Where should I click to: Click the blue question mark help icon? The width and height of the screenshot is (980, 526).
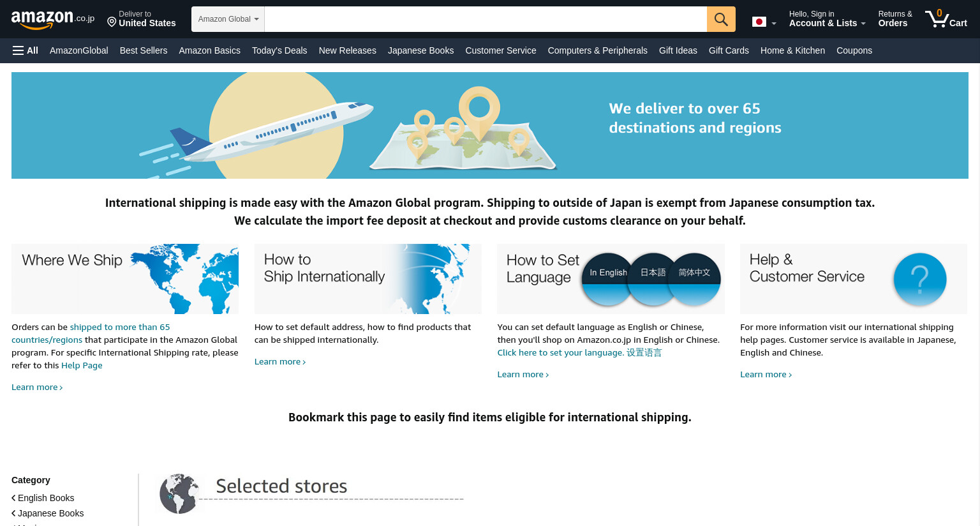pyautogui.click(x=919, y=279)
